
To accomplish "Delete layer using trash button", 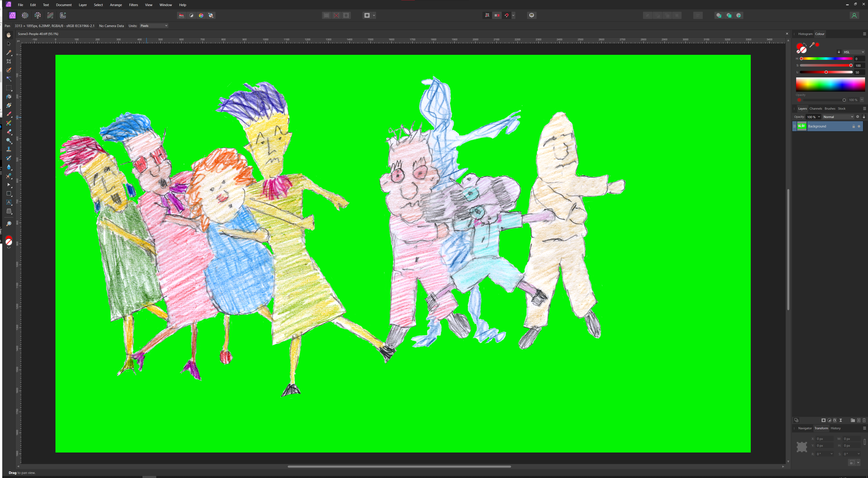I will 864,420.
